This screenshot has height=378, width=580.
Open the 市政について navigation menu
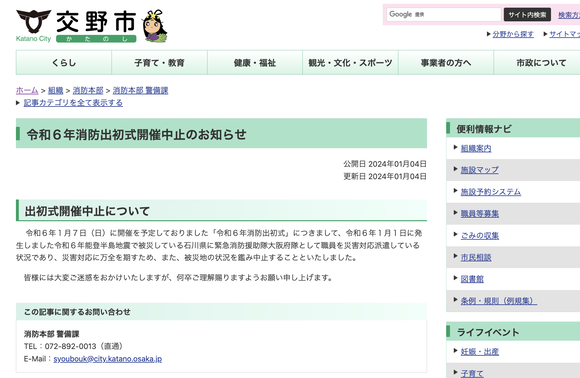tap(541, 63)
